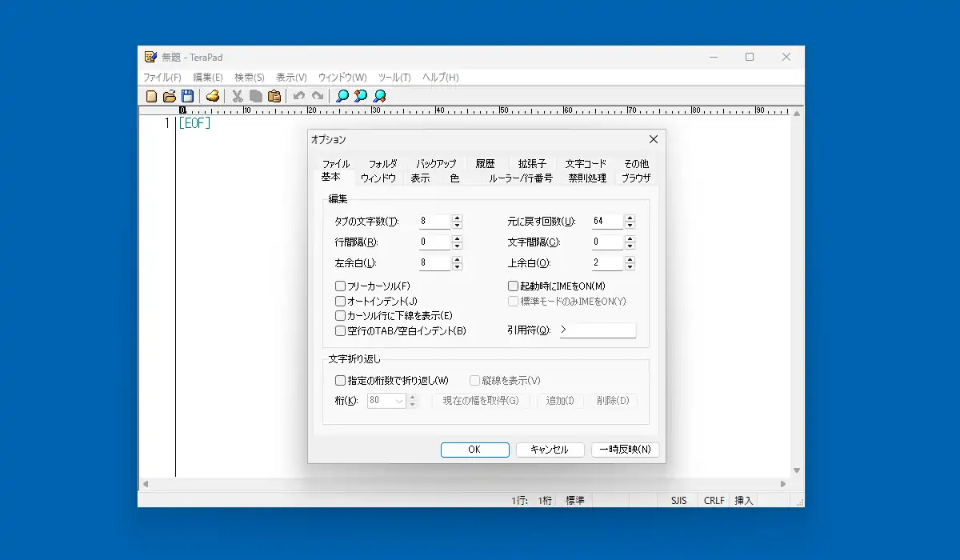The image size is (960, 560).
Task: Click the OK button
Action: 474,450
